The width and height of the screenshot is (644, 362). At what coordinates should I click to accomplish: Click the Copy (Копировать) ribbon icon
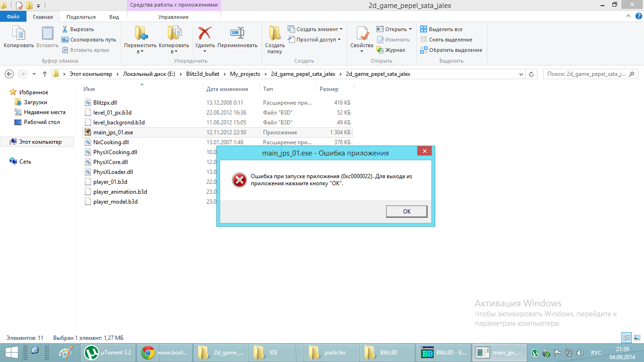(18, 33)
